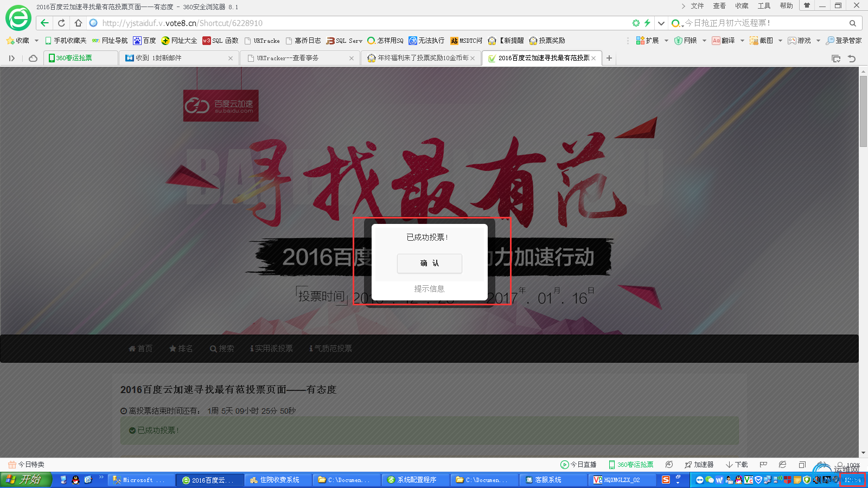Open the MSDTC问 bookmark

pyautogui.click(x=466, y=41)
